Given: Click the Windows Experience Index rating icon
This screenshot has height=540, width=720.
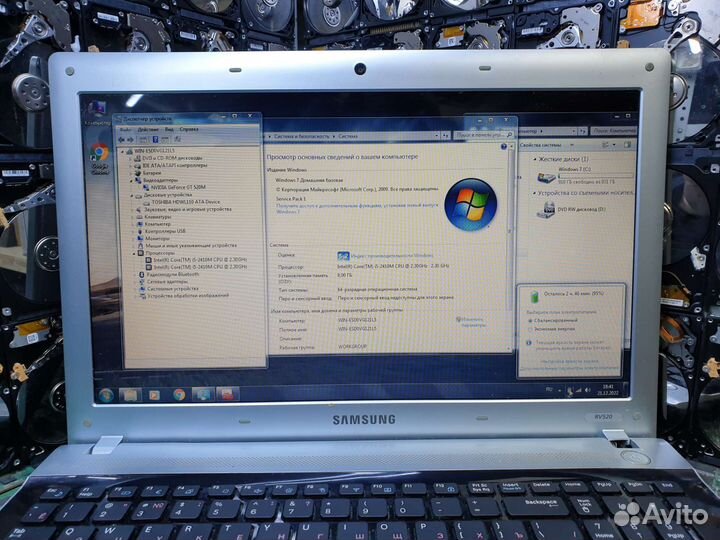Looking at the screenshot, I should click(343, 256).
